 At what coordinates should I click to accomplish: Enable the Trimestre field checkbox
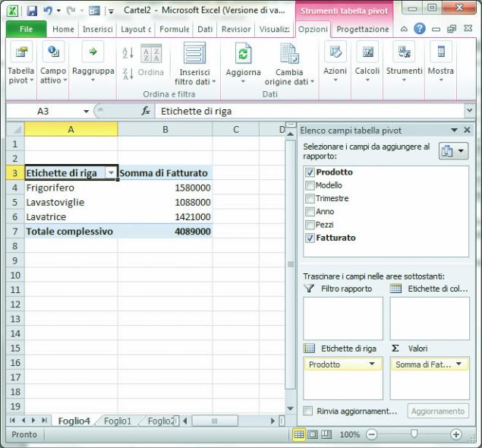pos(309,198)
